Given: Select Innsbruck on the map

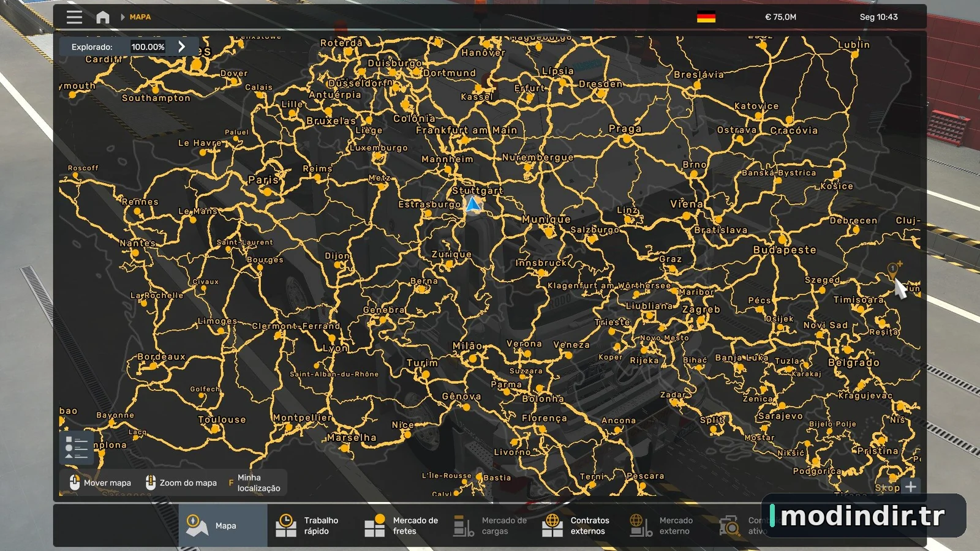Looking at the screenshot, I should (x=541, y=263).
